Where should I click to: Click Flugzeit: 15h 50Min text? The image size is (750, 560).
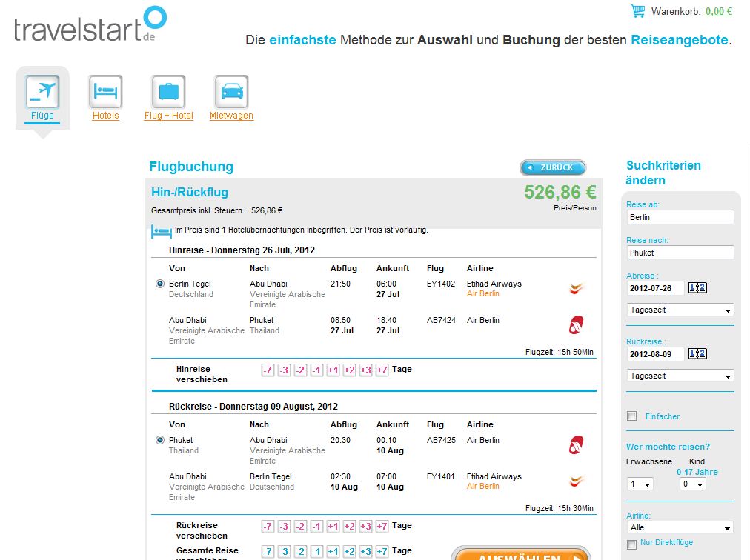click(x=559, y=352)
